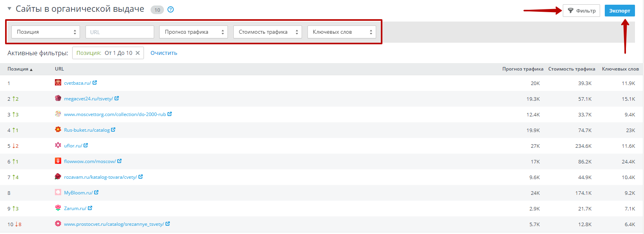The image size is (644, 234).
Task: Click keywords value 24.4K for flowwow.com
Action: click(628, 161)
